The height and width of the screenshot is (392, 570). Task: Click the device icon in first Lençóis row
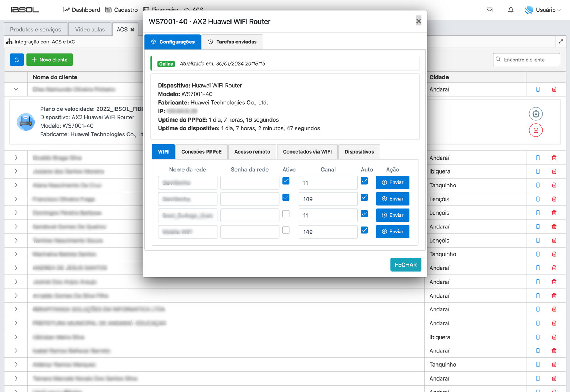[538, 199]
